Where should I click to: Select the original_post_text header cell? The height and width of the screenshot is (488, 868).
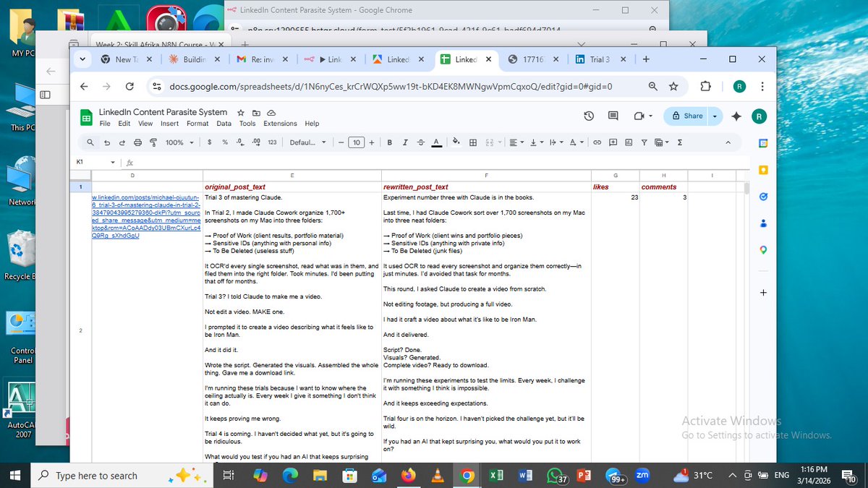292,187
